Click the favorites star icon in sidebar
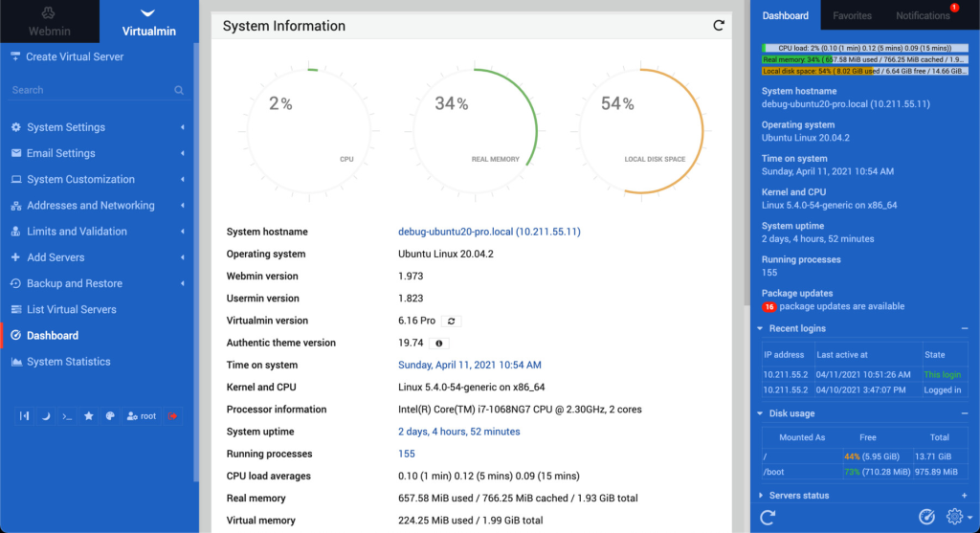This screenshot has width=980, height=533. coord(89,416)
